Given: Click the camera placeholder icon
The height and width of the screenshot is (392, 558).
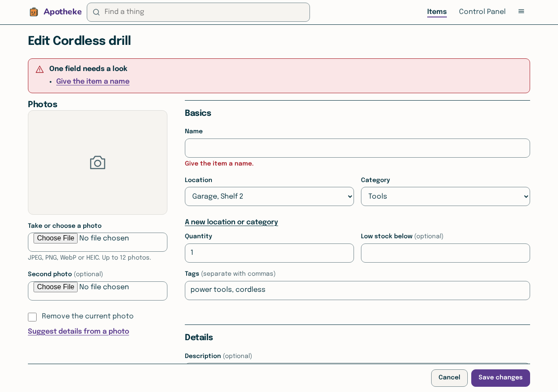Looking at the screenshot, I should (98, 162).
